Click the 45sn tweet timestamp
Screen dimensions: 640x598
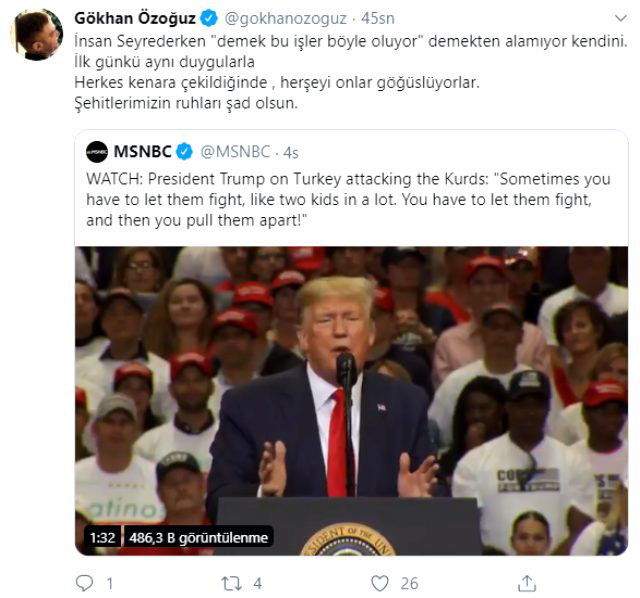pyautogui.click(x=378, y=18)
